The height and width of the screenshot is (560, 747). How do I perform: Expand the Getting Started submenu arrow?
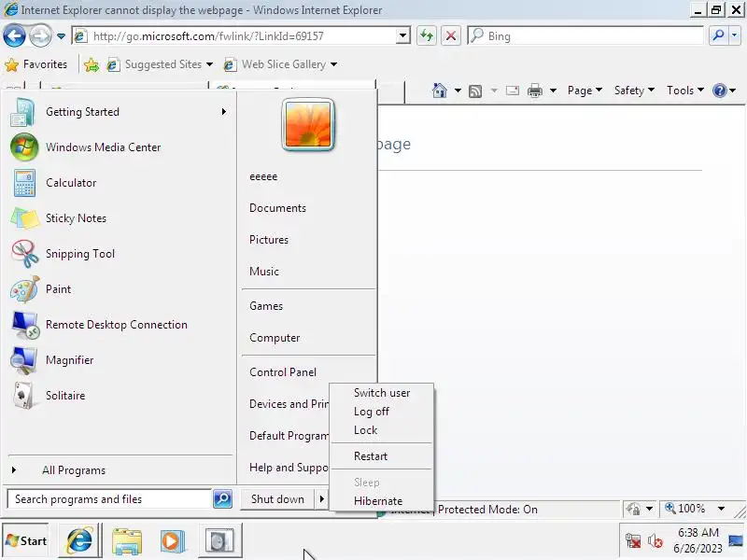(x=224, y=112)
